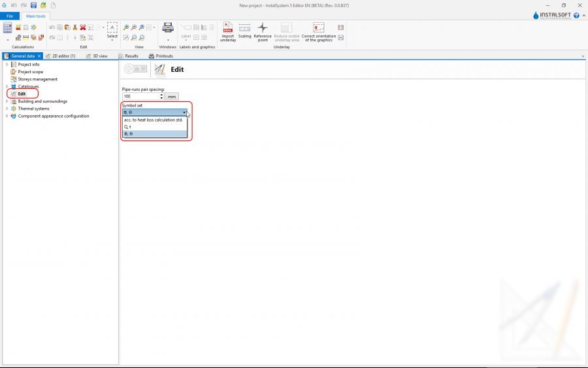Viewport: 588px width, 368px height.
Task: Close the Symbol set dropdown via arrow
Action: click(x=184, y=112)
